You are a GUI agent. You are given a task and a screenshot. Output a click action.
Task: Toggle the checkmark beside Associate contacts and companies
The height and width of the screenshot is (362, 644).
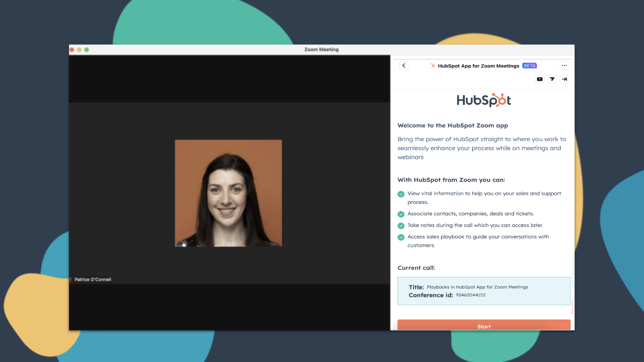click(401, 214)
